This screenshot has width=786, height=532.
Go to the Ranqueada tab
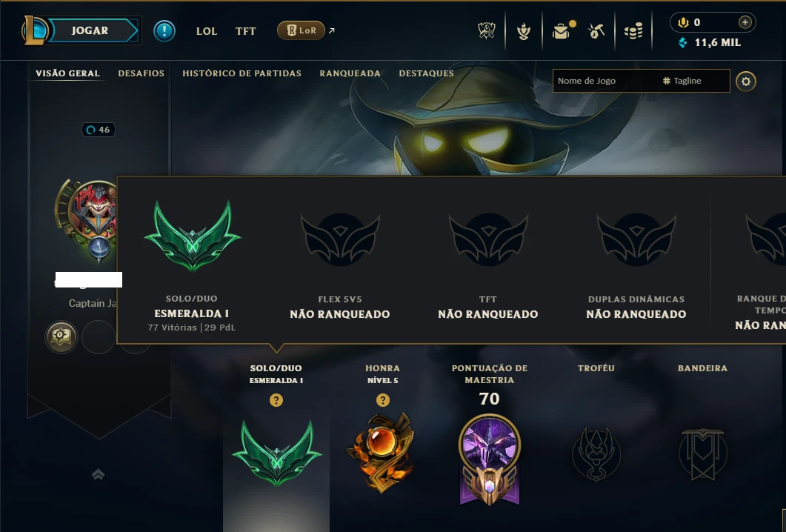(350, 73)
